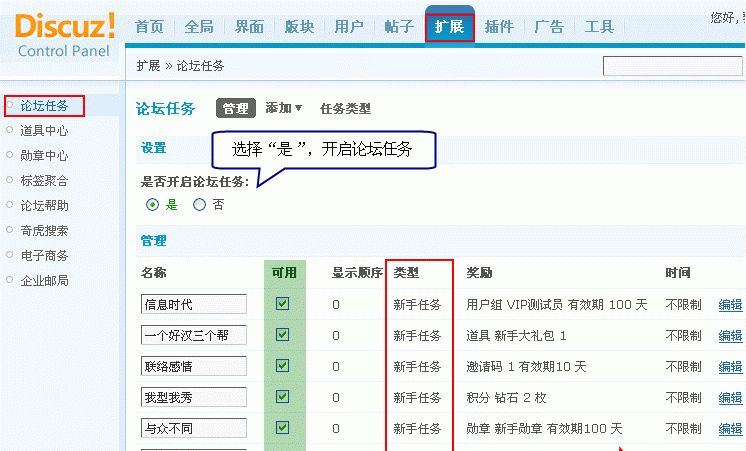Open 标签聚合 in the sidebar
This screenshot has width=746, height=451.
pos(44,181)
